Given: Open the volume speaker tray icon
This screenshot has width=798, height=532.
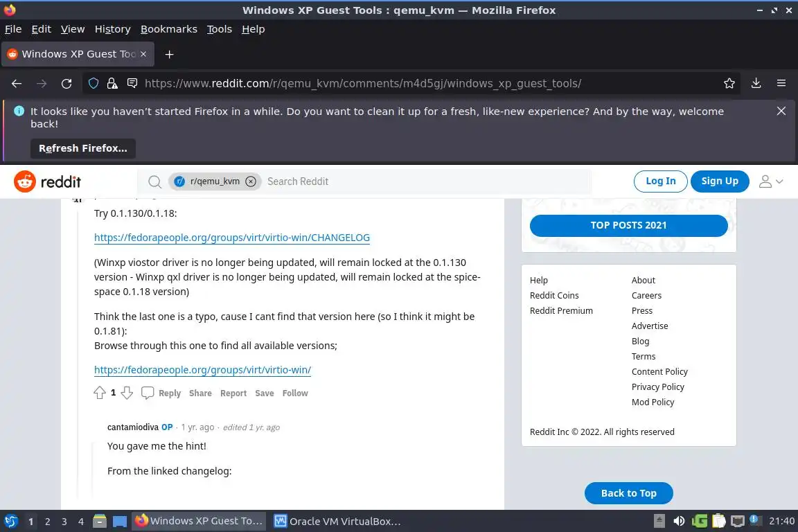Looking at the screenshot, I should point(679,521).
